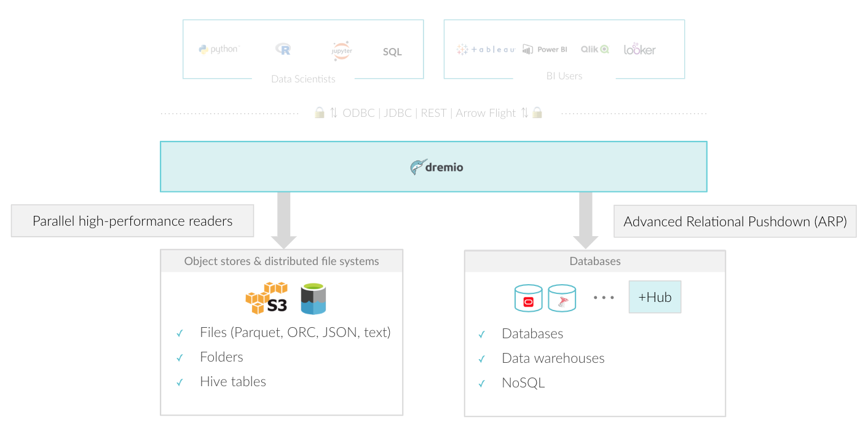Select the Object stores & distributed file systems header
This screenshot has width=868, height=428.
tap(282, 261)
